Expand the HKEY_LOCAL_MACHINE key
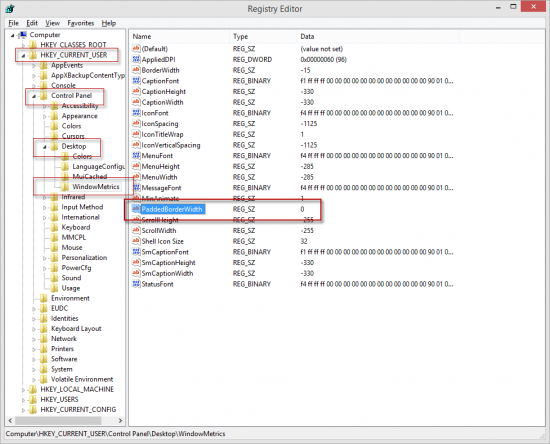The height and width of the screenshot is (444, 550). tap(23, 390)
